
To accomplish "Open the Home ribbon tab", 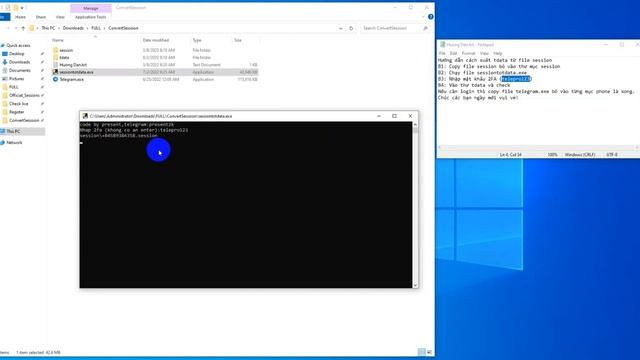I will [x=20, y=17].
